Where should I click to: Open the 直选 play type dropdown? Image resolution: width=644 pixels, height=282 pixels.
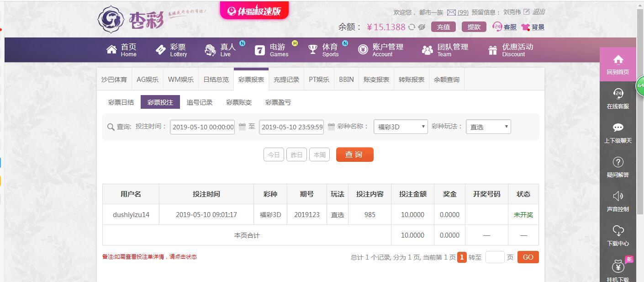click(x=487, y=127)
